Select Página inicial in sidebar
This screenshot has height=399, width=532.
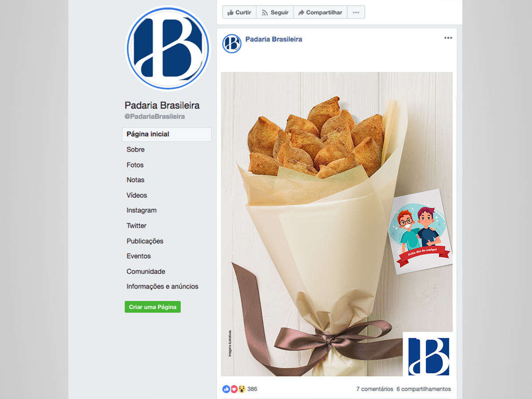point(167,134)
